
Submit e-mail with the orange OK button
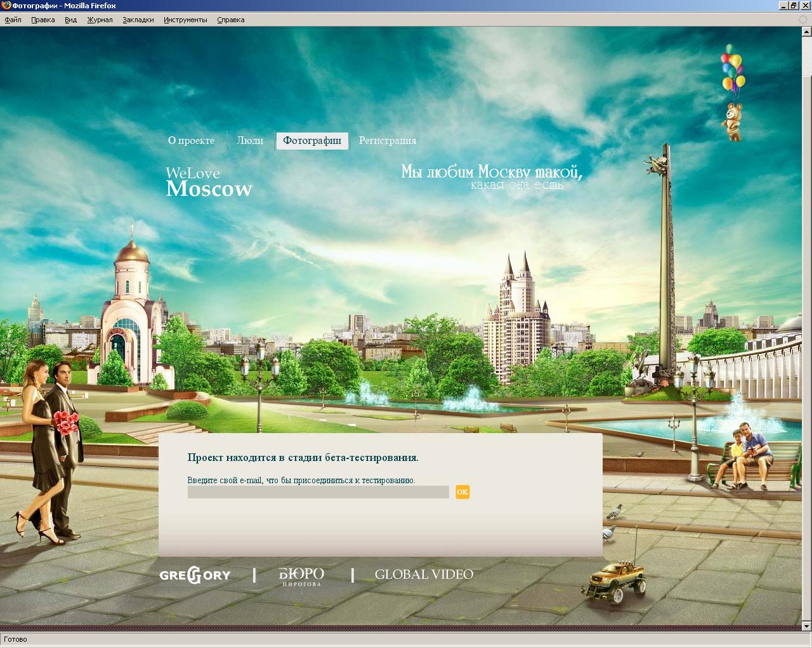tap(462, 492)
